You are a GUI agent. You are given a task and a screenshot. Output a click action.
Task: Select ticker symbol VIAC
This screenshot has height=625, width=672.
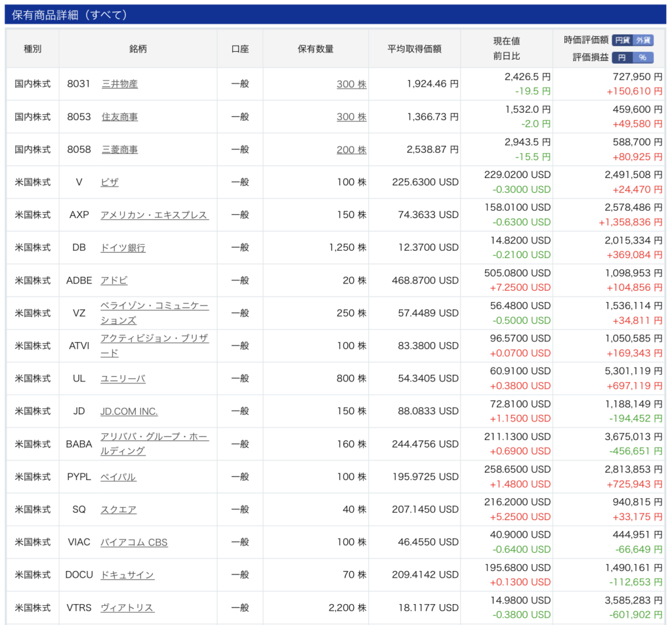point(79,542)
